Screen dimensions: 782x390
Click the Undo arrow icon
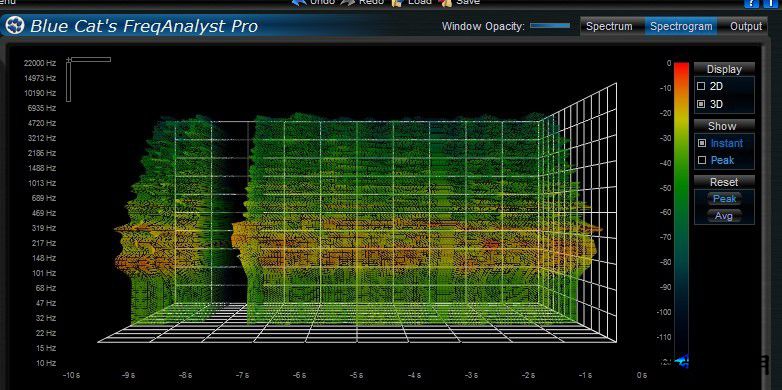pyautogui.click(x=298, y=2)
